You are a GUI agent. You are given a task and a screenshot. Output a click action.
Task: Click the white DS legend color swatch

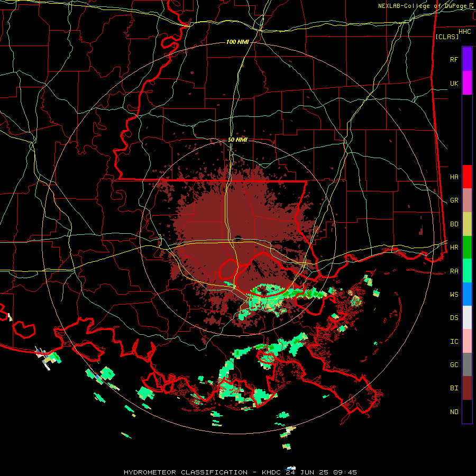click(x=467, y=318)
